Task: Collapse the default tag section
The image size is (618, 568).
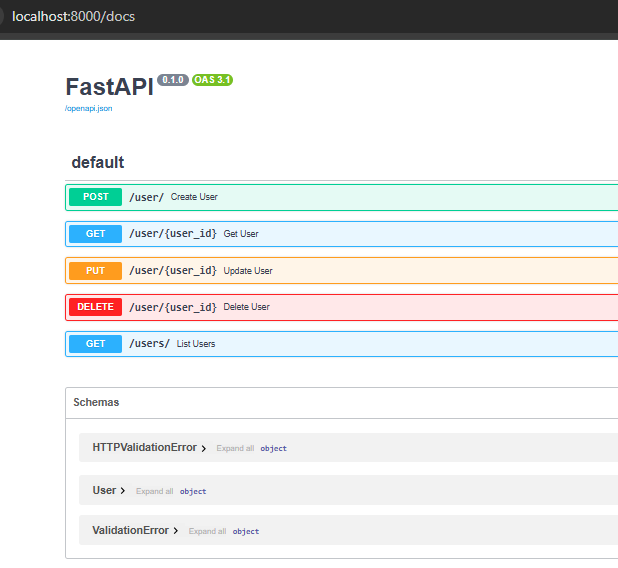Action: 98,162
